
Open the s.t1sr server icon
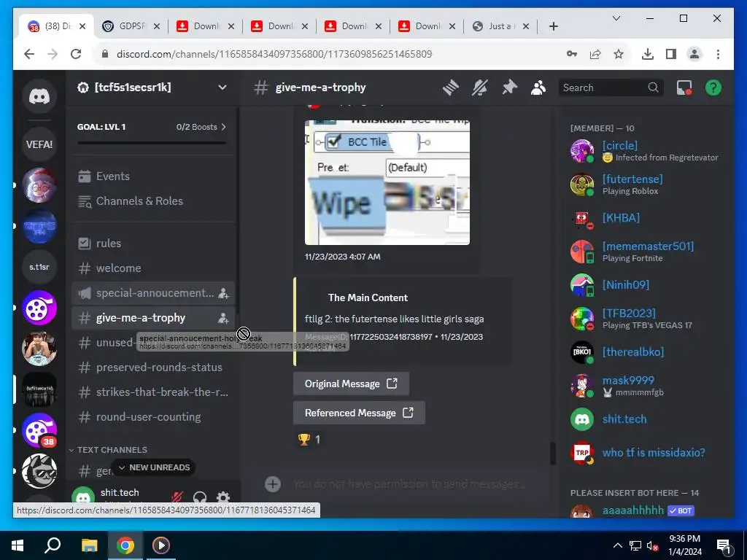click(x=39, y=267)
